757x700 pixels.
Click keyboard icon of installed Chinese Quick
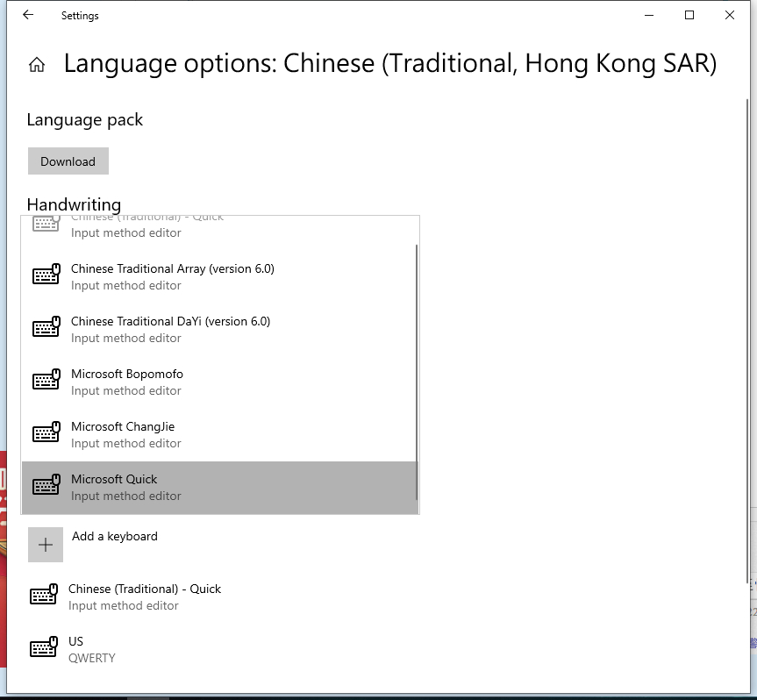[x=44, y=594]
